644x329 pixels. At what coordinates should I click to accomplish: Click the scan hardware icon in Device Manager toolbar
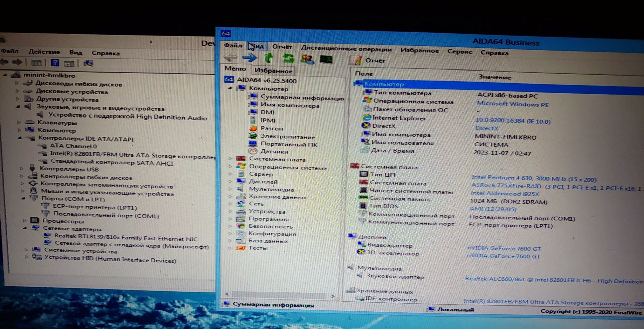(88, 63)
